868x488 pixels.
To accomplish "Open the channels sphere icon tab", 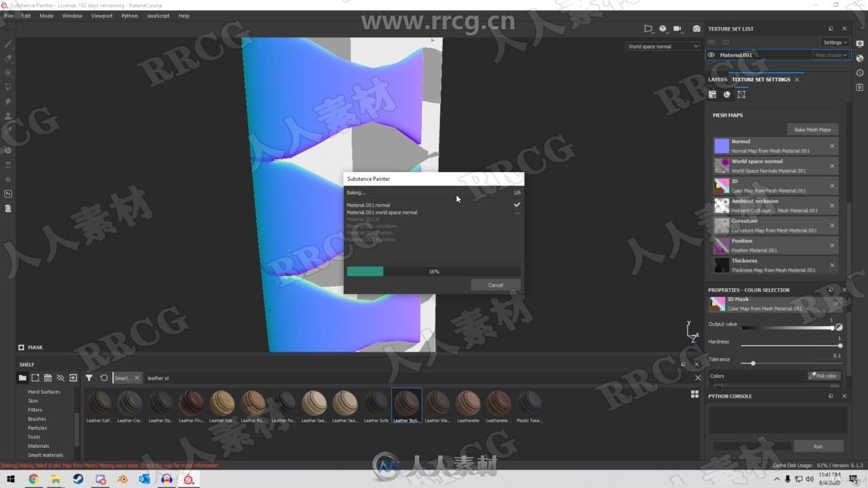I will (727, 94).
